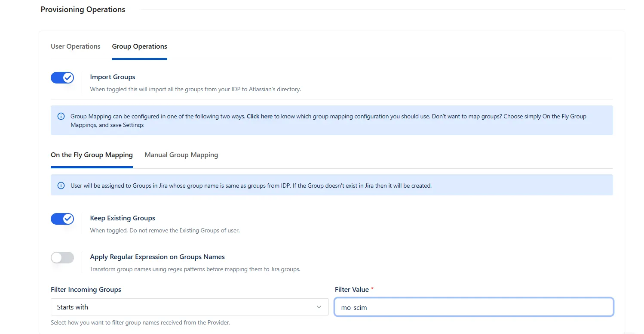Click 'When toggled, Do not remove' description

click(x=165, y=231)
